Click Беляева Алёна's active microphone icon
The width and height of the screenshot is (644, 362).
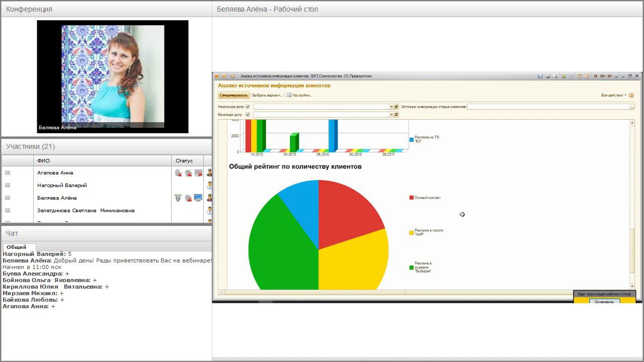click(178, 198)
